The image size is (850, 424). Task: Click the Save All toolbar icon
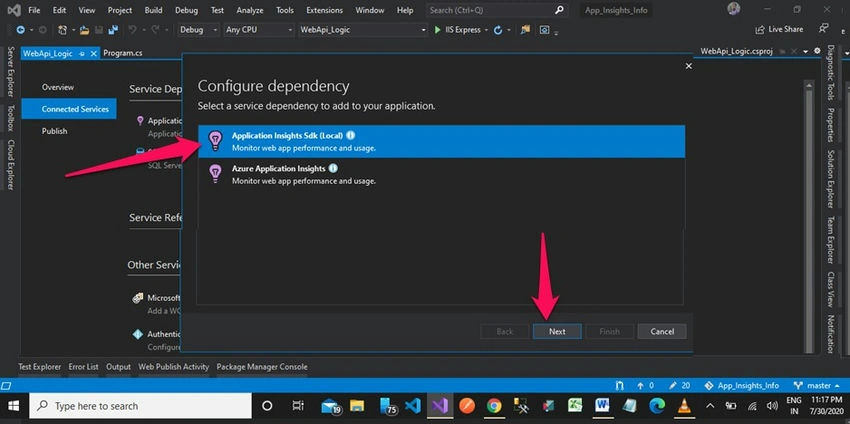113,30
